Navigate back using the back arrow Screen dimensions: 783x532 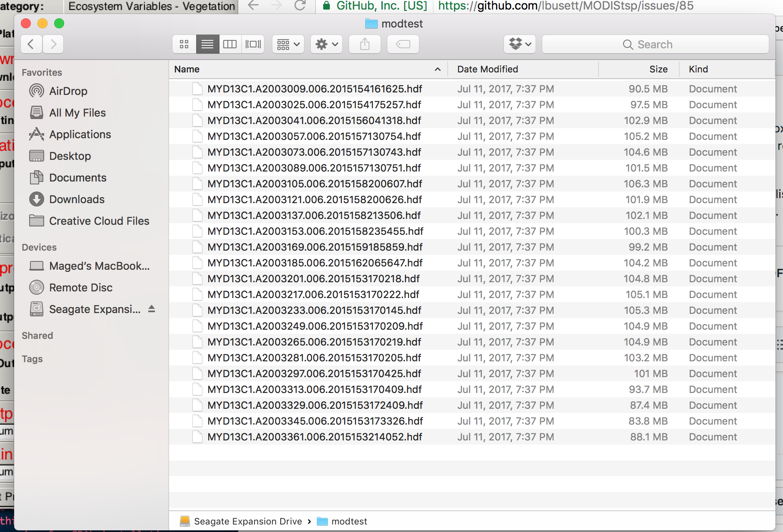click(x=31, y=44)
